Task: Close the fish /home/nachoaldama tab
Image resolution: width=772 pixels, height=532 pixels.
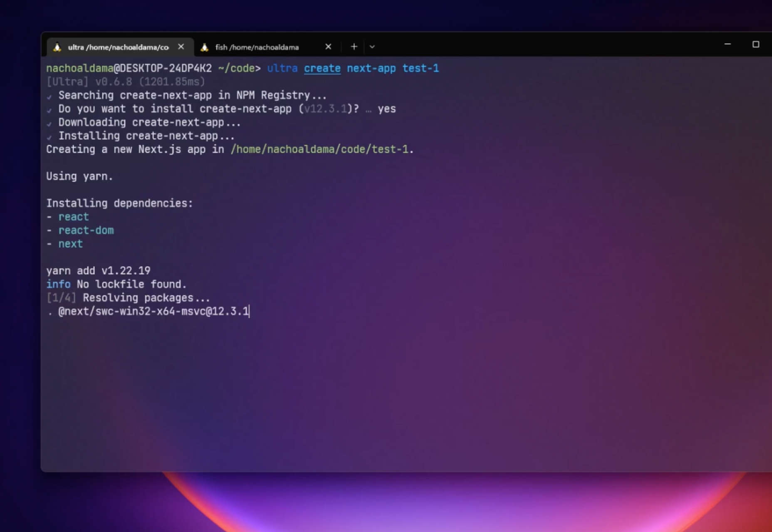Action: (x=328, y=47)
